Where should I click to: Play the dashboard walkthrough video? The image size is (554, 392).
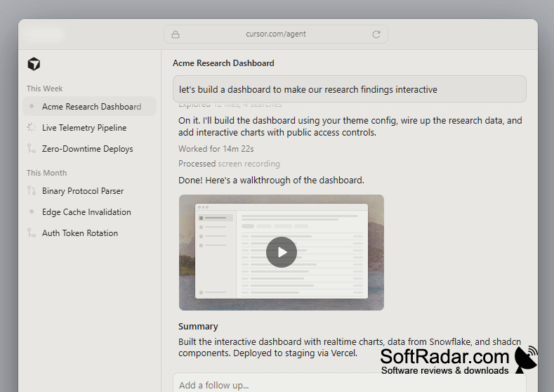click(282, 252)
